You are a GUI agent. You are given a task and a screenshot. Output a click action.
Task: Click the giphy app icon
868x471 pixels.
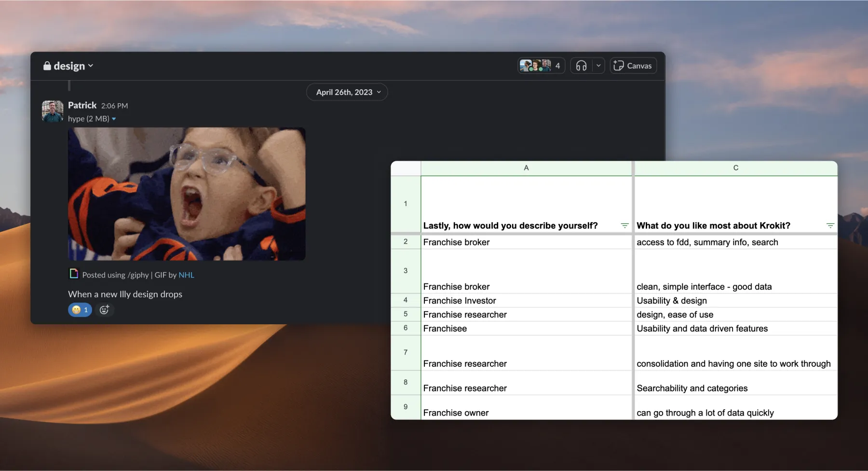click(74, 274)
